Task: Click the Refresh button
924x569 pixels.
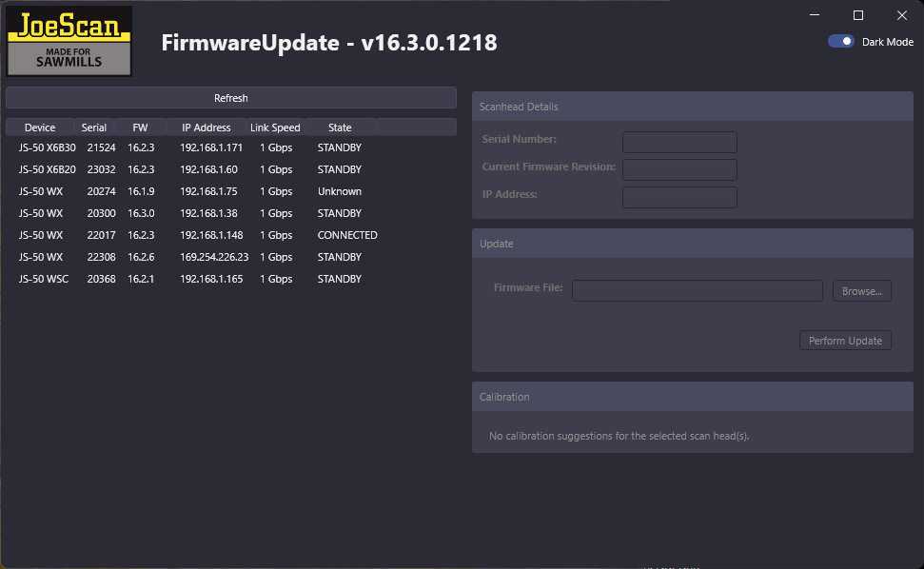Action: 231,98
